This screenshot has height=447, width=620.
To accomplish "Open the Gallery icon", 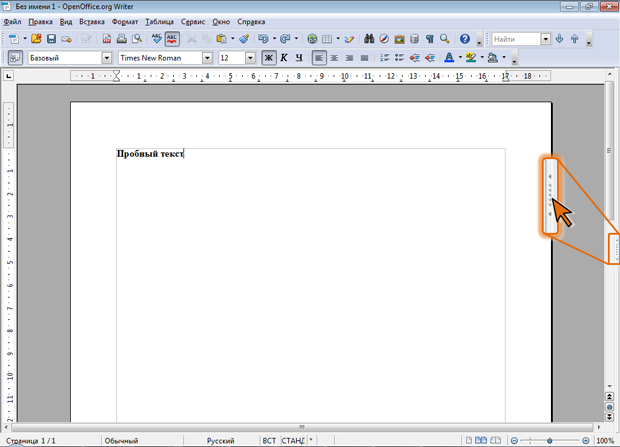I will click(x=399, y=39).
